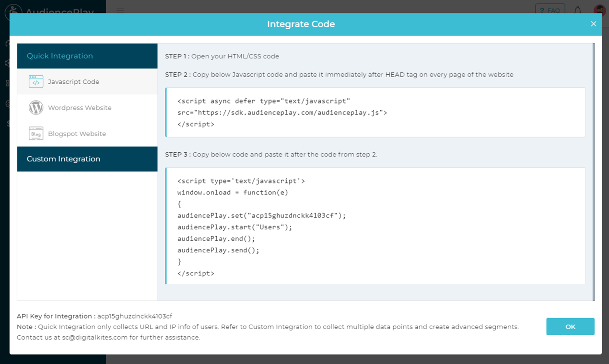Click the audiencePlay.set API key line
Viewport: 609px width, 364px height.
[261, 216]
